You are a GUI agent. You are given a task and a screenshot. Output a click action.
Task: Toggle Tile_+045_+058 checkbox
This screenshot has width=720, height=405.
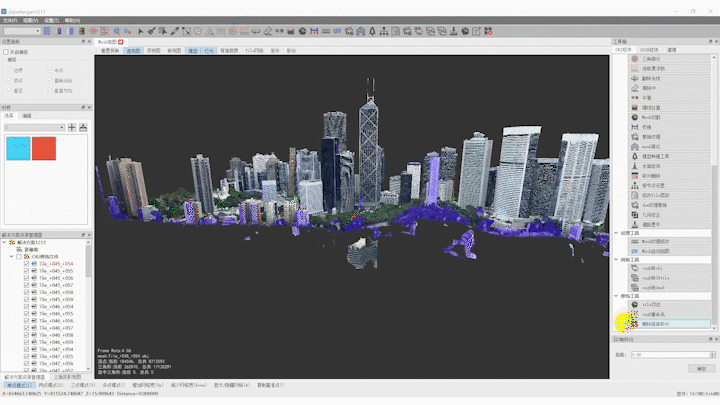pos(26,292)
